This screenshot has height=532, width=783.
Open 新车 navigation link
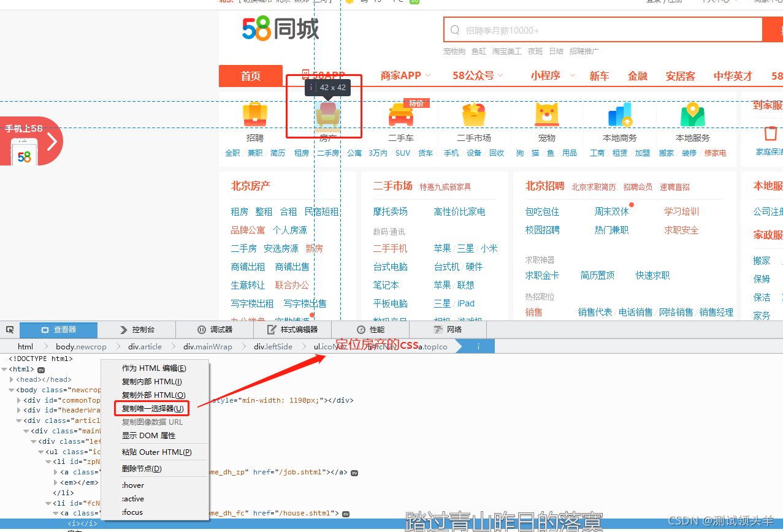[x=599, y=76]
